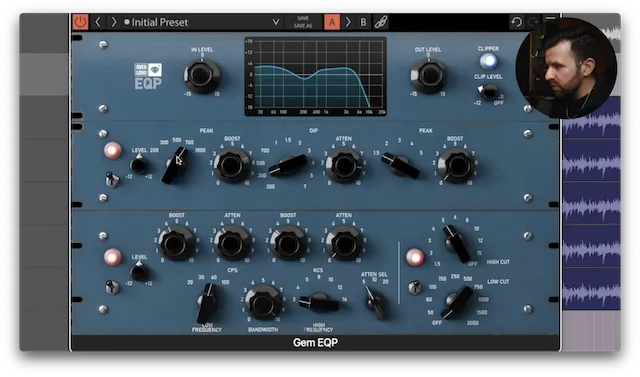This screenshot has height=377, width=640.
Task: Click the mid section LEVEL knob
Action: pyautogui.click(x=139, y=165)
